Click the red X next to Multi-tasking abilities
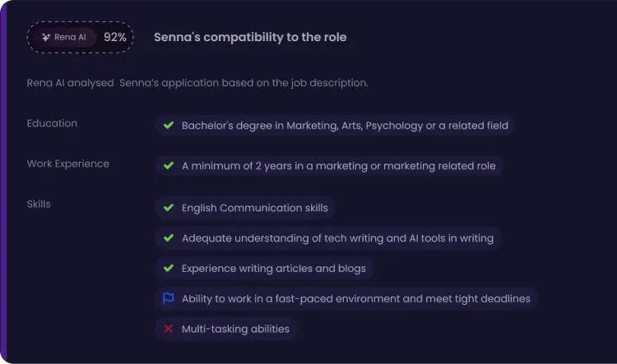The image size is (617, 364). pyautogui.click(x=169, y=329)
